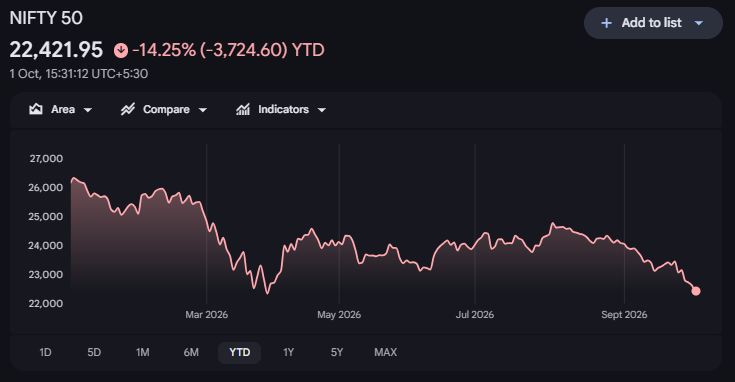Show the MAX time range
This screenshot has height=382, width=735.
click(x=385, y=352)
